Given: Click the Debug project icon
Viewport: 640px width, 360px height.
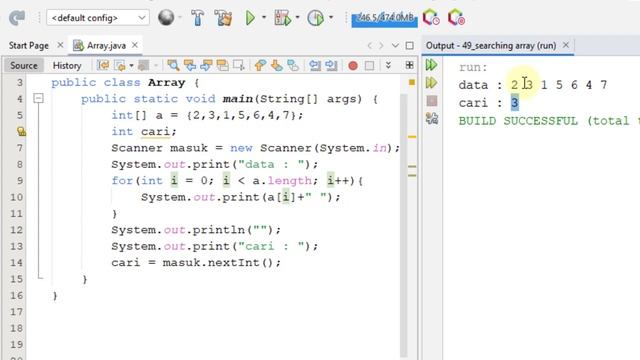Looking at the screenshot, I should click(283, 18).
